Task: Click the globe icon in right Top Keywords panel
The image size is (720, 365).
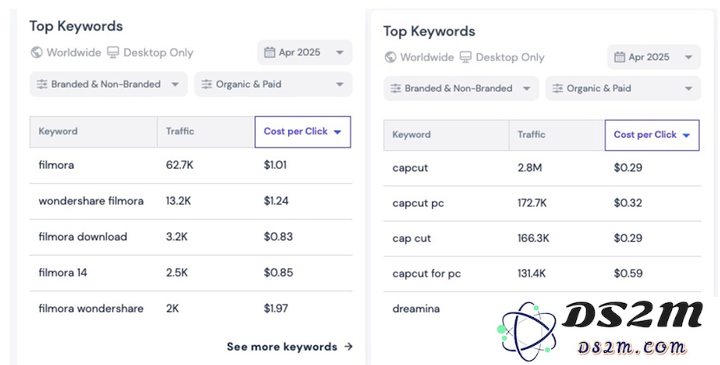Action: tap(390, 57)
